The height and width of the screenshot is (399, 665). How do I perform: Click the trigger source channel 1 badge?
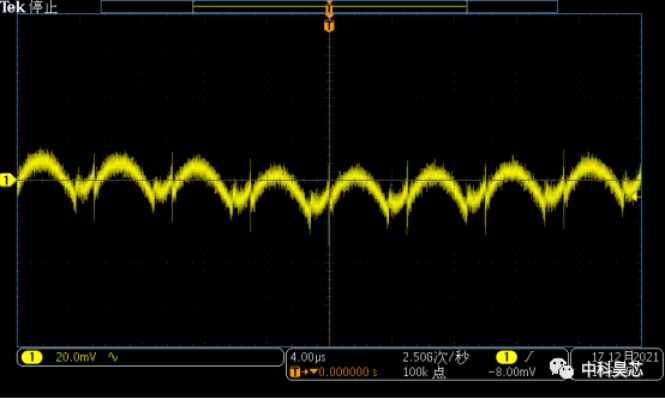[506, 357]
